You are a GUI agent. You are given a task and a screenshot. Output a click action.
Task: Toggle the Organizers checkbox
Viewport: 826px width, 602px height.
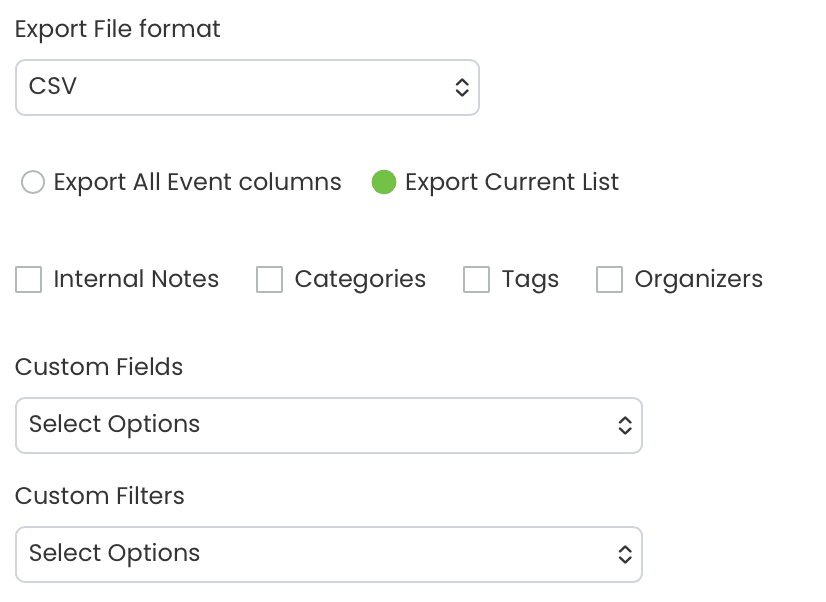610,280
